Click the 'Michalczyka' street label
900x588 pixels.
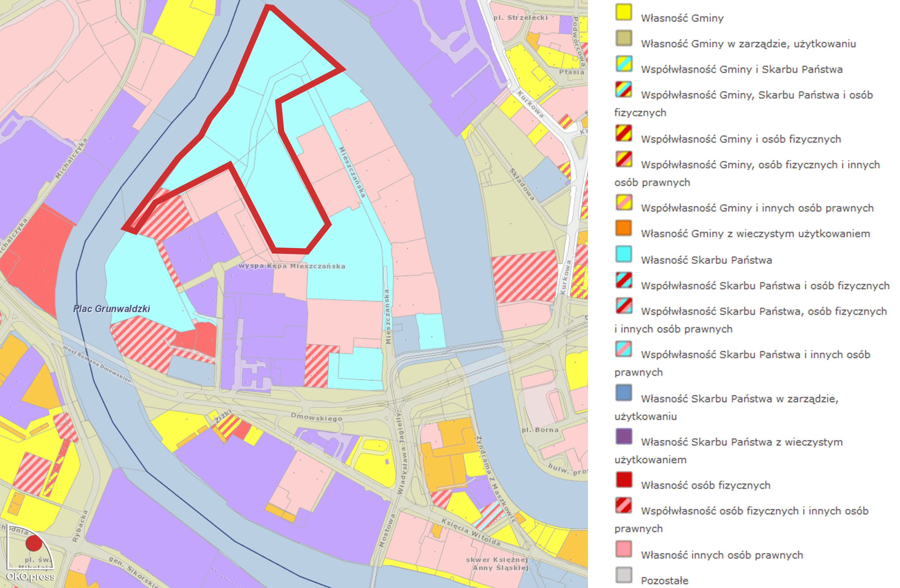[x=71, y=158]
